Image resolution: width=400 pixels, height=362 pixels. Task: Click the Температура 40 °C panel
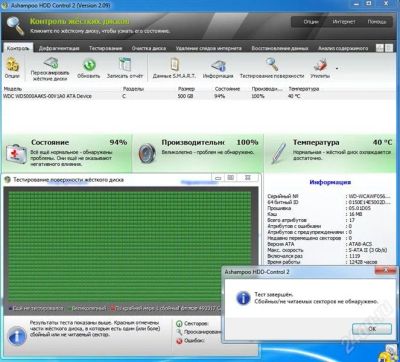(331, 153)
